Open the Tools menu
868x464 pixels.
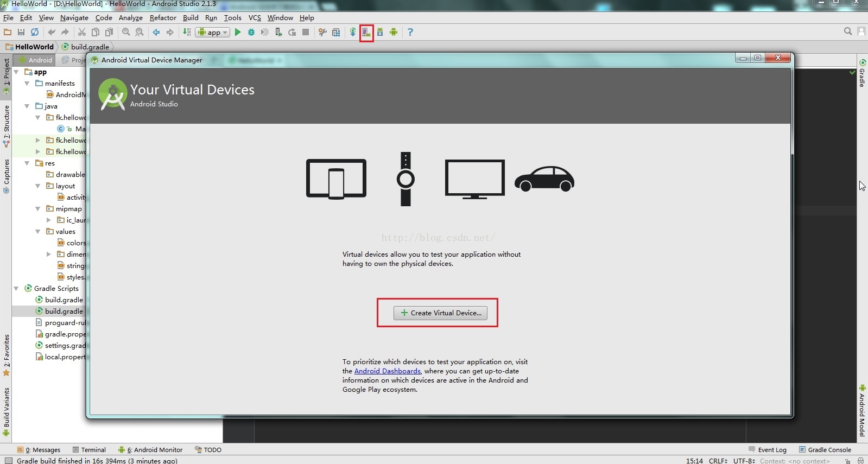click(x=232, y=17)
